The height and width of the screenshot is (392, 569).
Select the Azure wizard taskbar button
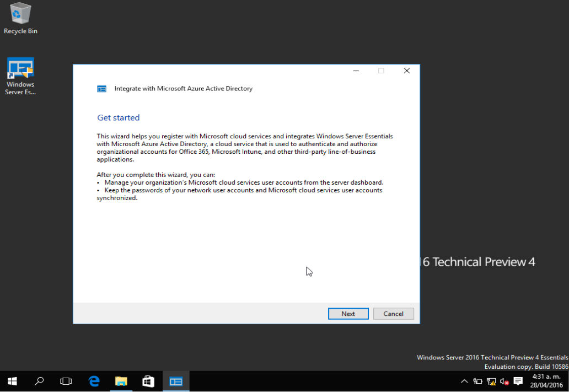click(176, 381)
